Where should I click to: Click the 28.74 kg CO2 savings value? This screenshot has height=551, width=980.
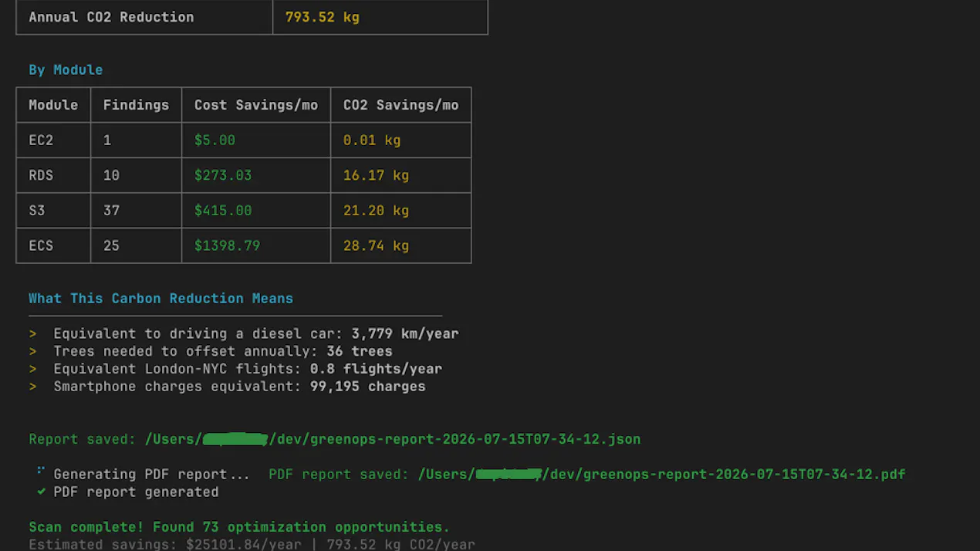pos(376,246)
